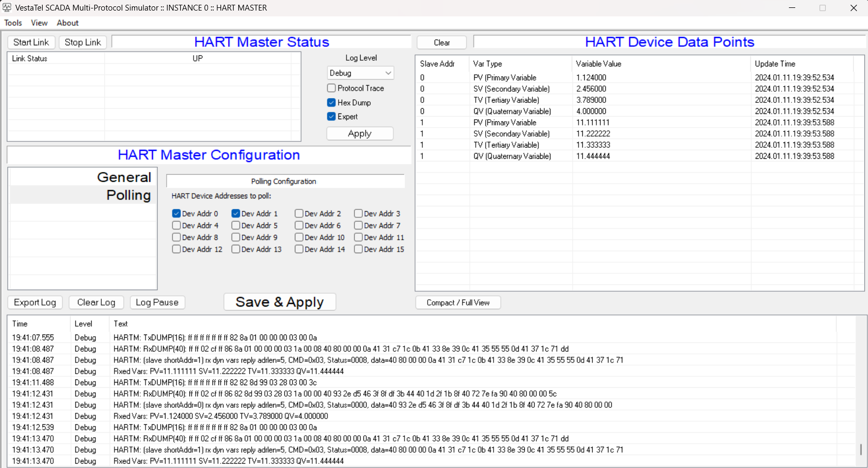Screen dimensions: 868x468
Task: Open the Log Level dropdown
Action: click(361, 73)
